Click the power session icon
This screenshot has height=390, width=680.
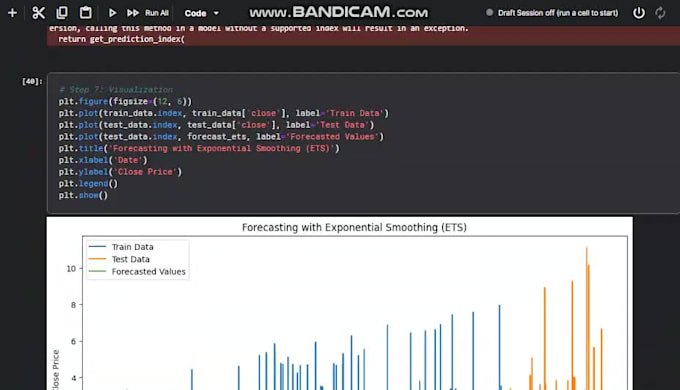tap(638, 13)
